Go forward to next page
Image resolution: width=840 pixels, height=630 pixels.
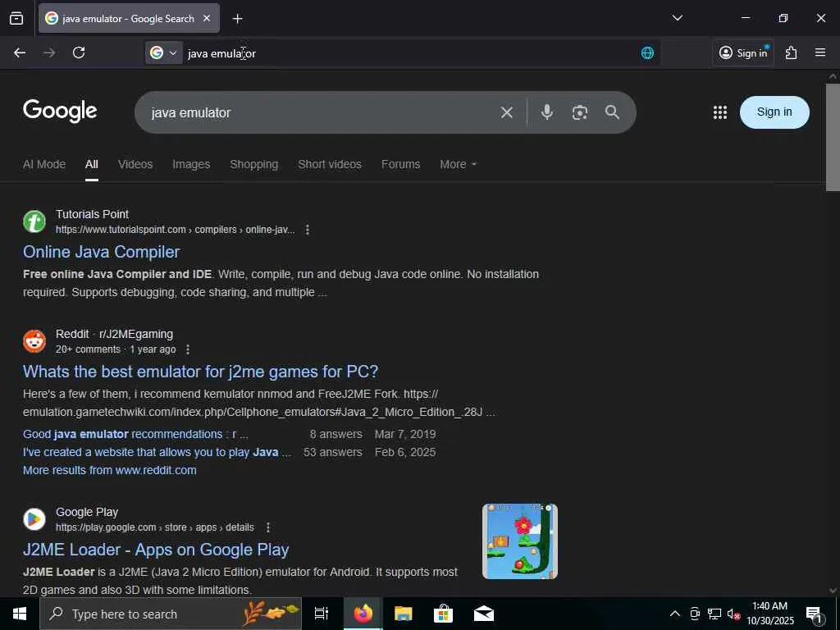click(49, 52)
